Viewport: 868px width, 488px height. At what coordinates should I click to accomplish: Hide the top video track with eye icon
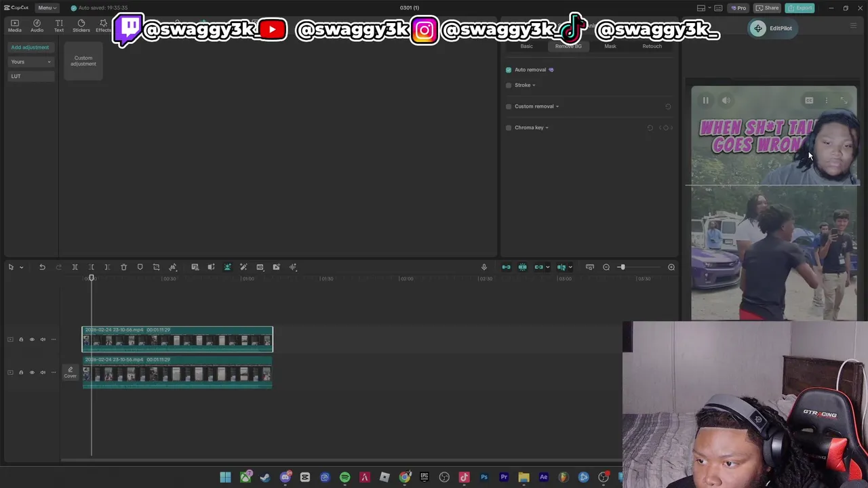tap(32, 340)
